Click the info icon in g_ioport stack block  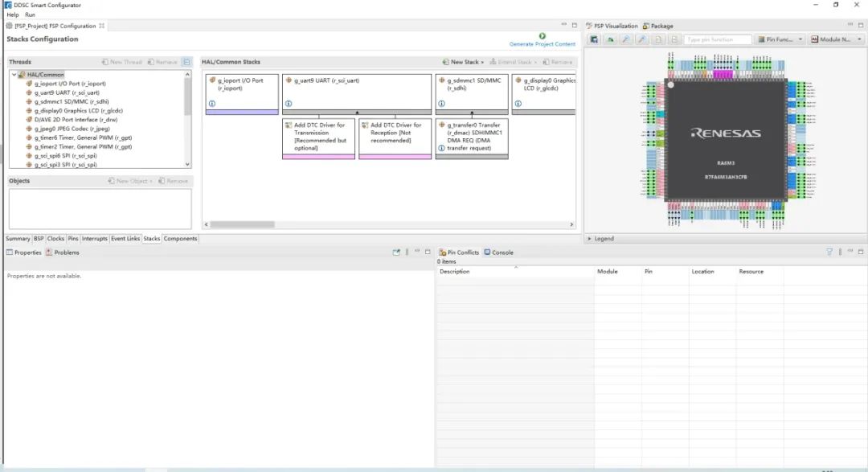212,104
